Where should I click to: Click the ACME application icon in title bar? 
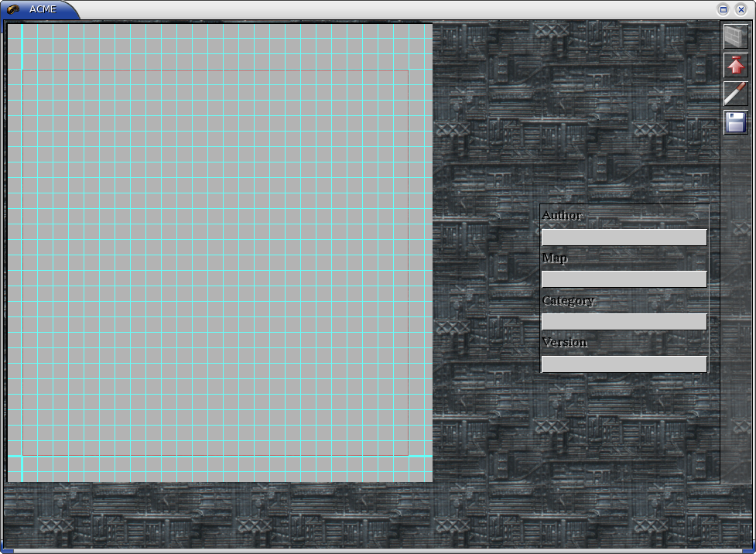[13, 9]
